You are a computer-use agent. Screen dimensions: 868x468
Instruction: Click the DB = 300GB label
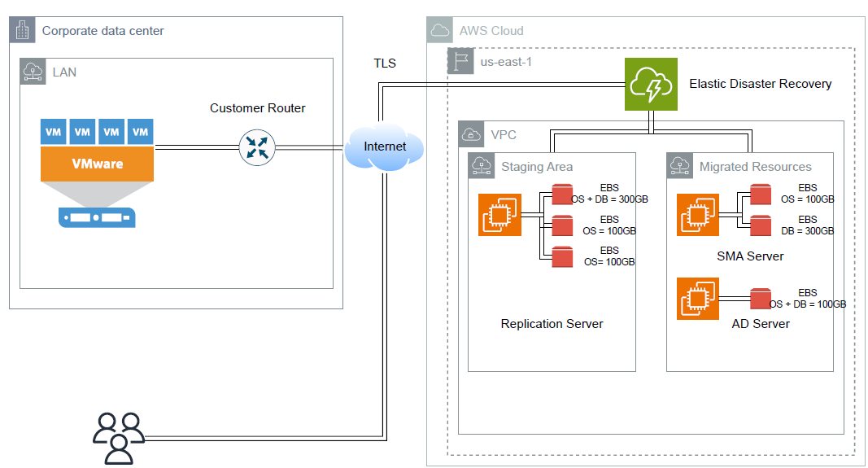pyautogui.click(x=807, y=231)
